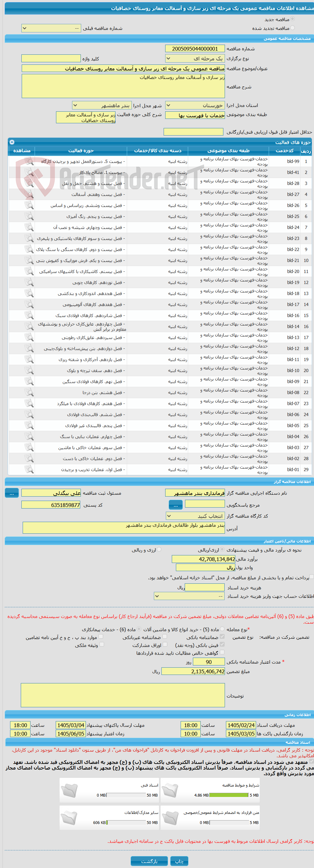Image resolution: width=314 pixels, height=868 pixels.
Task: Open view icon for row bld-13
Action: click(x=29, y=337)
